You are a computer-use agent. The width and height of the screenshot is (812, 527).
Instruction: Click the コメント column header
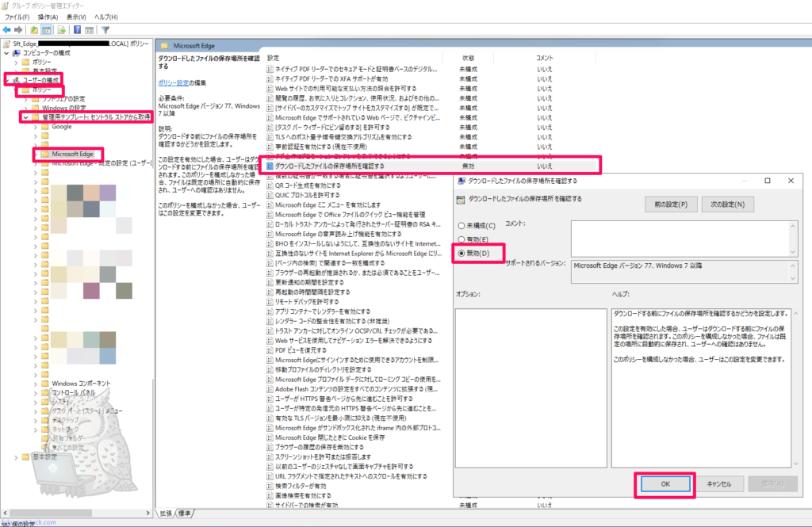[544, 58]
